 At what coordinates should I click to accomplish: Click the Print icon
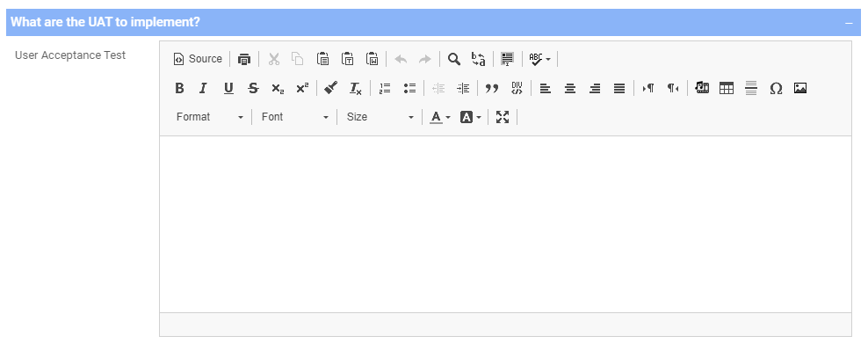[x=244, y=59]
